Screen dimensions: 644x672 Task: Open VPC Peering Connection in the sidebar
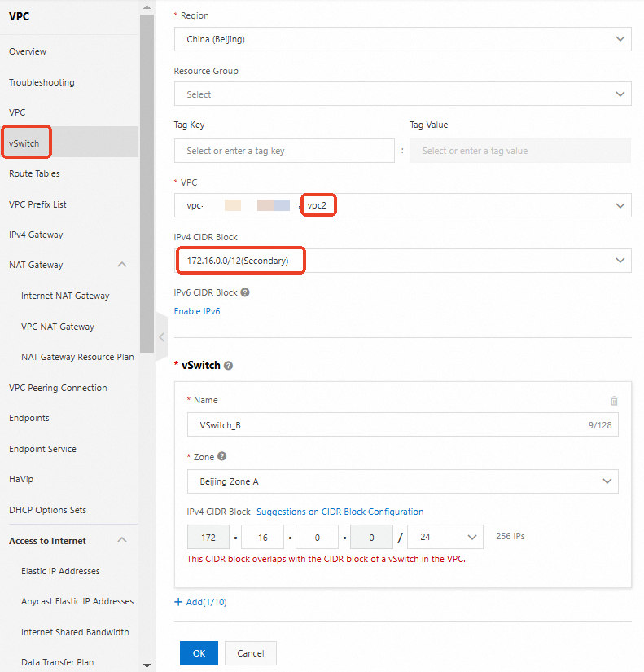click(58, 388)
